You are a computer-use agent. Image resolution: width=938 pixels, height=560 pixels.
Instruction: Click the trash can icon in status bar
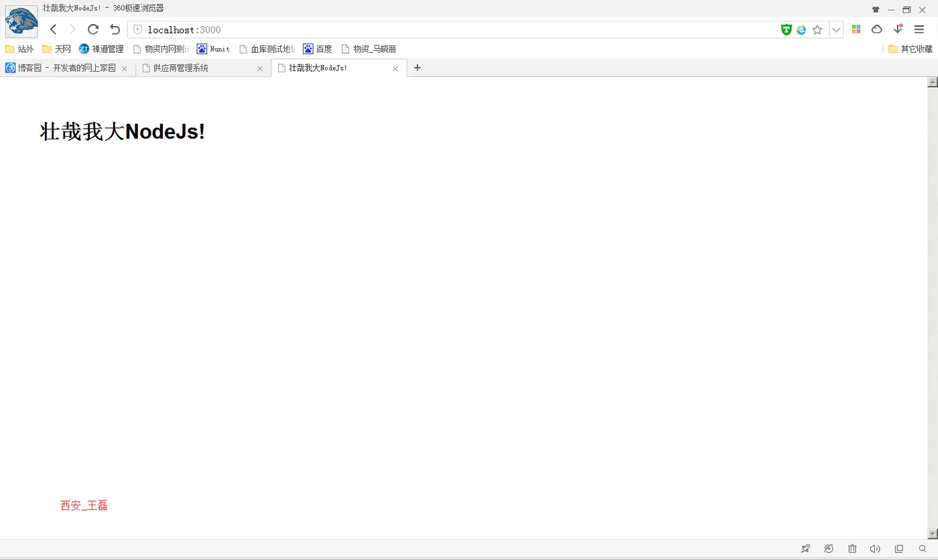tap(852, 549)
